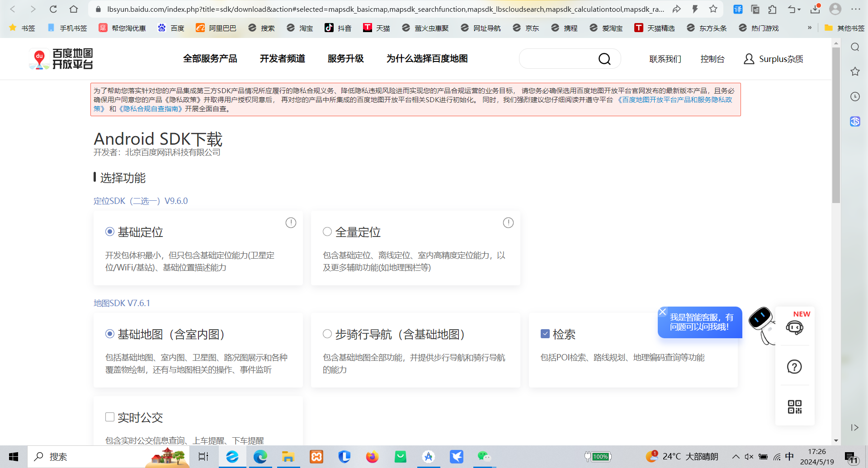Open File Explorer from the taskbar
The width and height of the screenshot is (868, 468).
(x=288, y=457)
